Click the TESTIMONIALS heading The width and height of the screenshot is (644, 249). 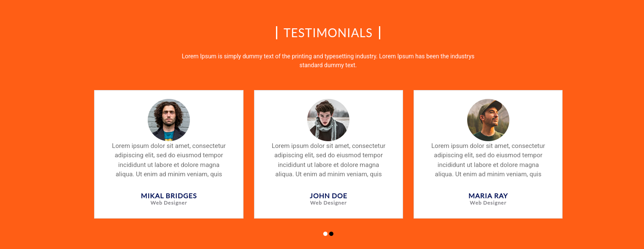(x=328, y=33)
